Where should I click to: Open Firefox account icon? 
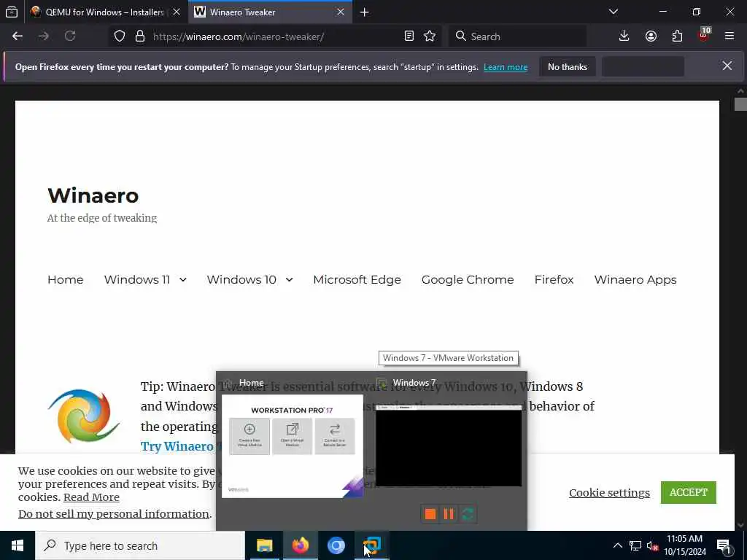tap(651, 36)
